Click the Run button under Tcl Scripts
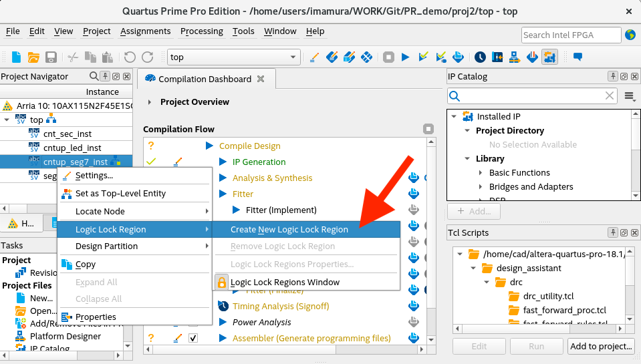641x364 pixels. pyautogui.click(x=536, y=346)
